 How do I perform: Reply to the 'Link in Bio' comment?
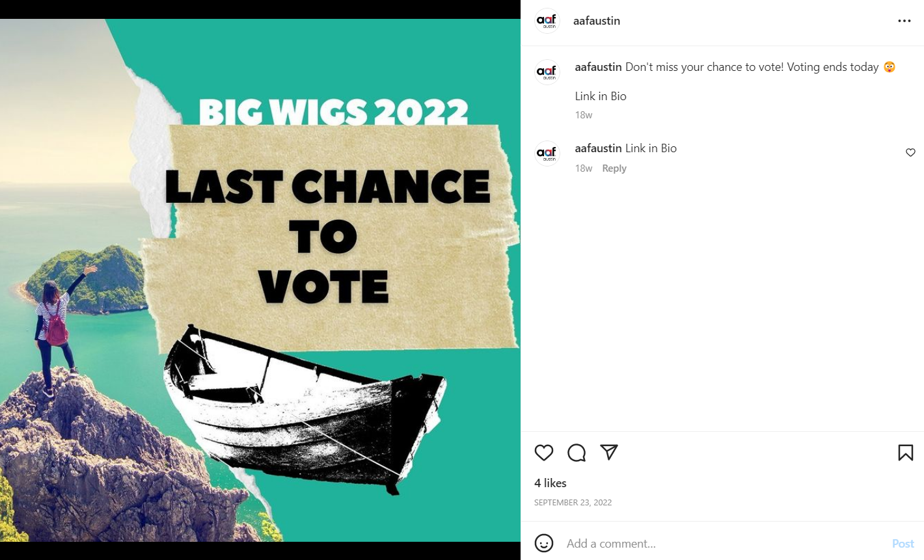tap(614, 168)
